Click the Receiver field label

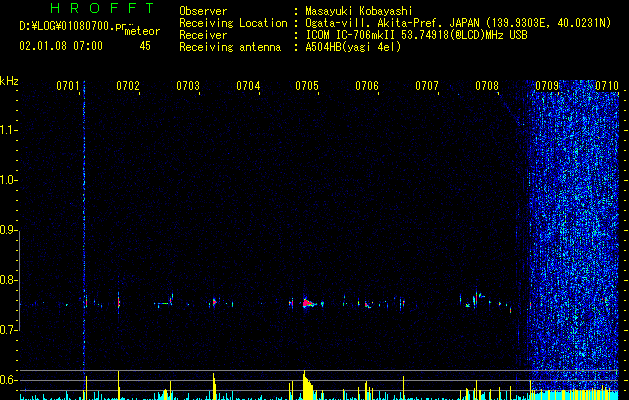(x=203, y=35)
